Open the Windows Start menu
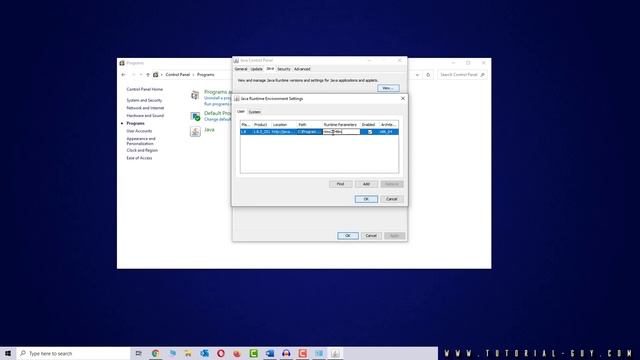 8,353
